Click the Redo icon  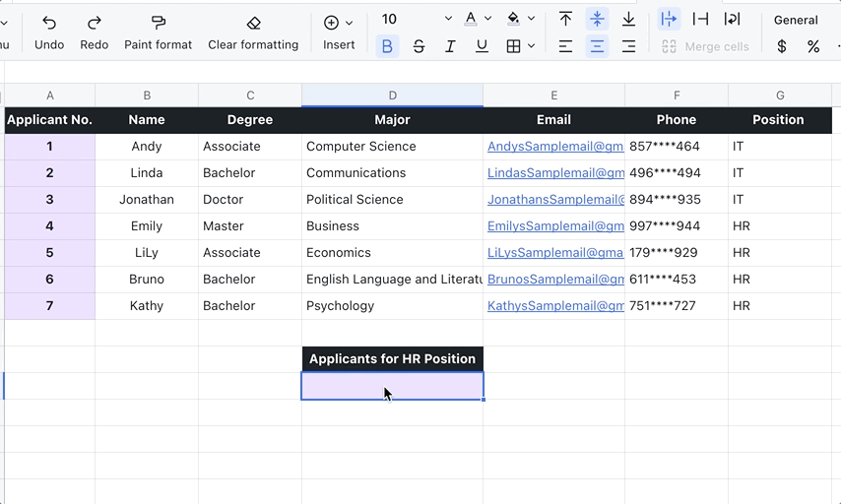point(95,23)
